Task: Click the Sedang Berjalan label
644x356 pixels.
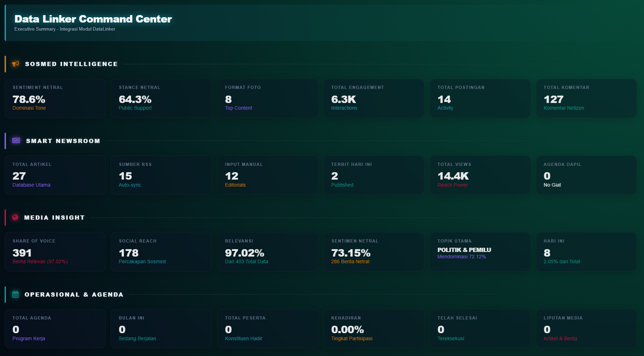Action: (x=137, y=339)
